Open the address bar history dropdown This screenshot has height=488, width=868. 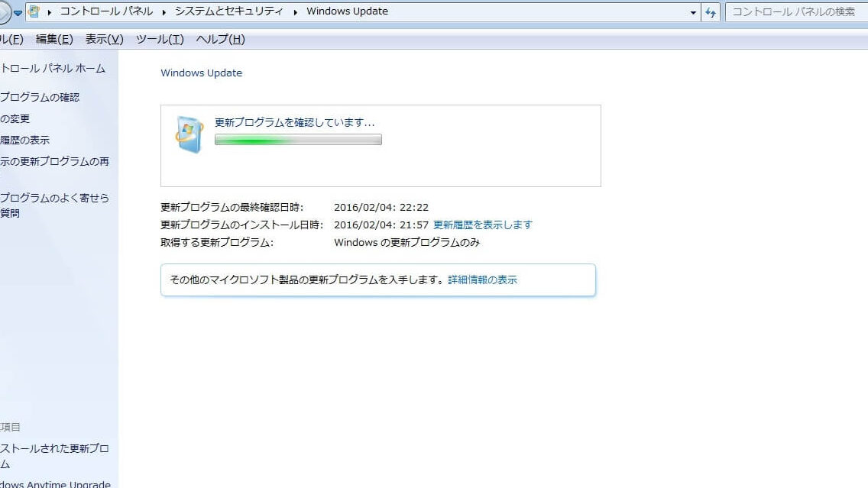(x=692, y=11)
